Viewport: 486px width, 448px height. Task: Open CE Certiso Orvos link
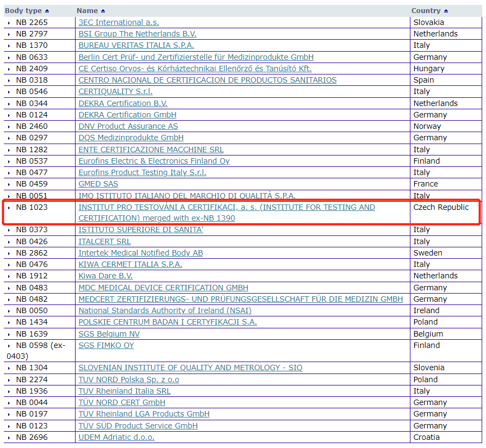click(195, 69)
